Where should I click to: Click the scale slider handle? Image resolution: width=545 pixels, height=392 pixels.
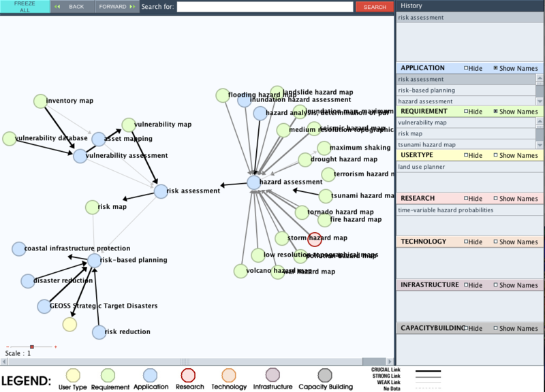pyautogui.click(x=31, y=346)
